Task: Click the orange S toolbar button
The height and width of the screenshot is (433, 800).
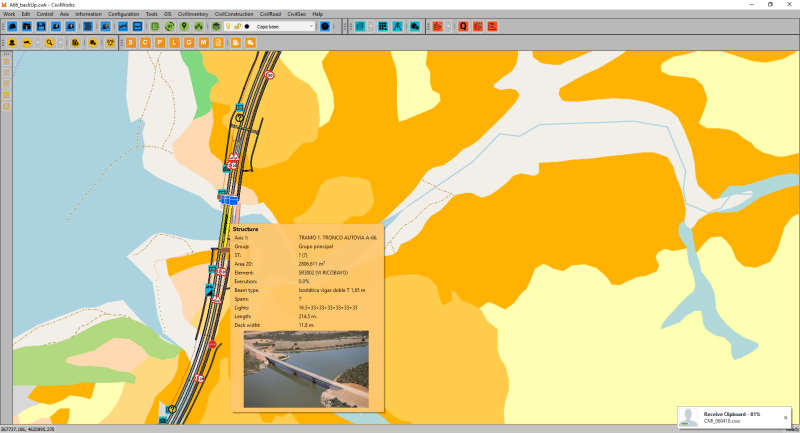Action: coord(132,43)
